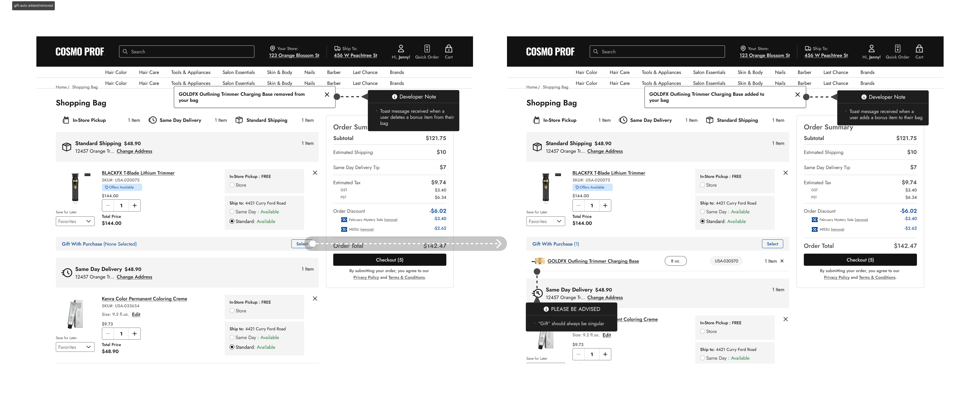Click the Cosmo Prof logo in left mockup

(x=79, y=52)
